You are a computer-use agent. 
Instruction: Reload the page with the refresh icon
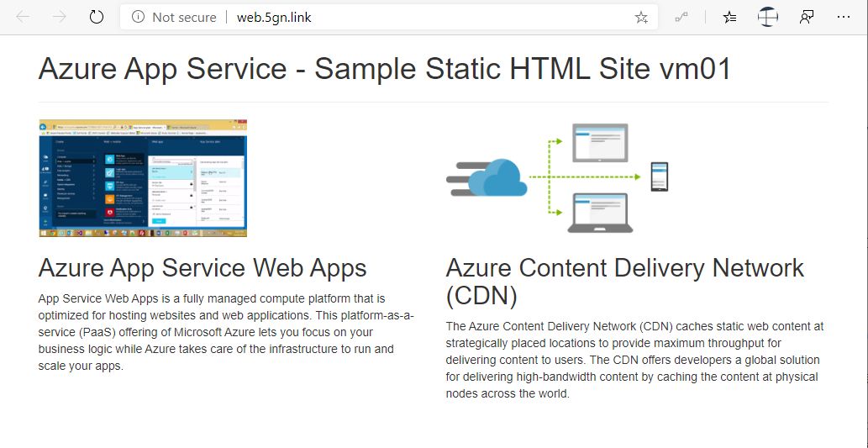97,17
